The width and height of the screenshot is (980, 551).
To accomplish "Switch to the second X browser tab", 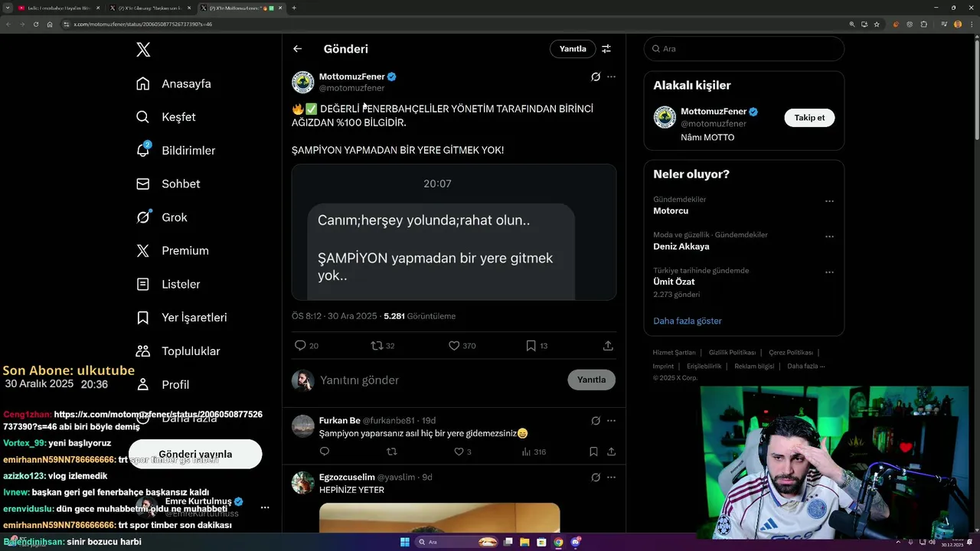I will [149, 8].
